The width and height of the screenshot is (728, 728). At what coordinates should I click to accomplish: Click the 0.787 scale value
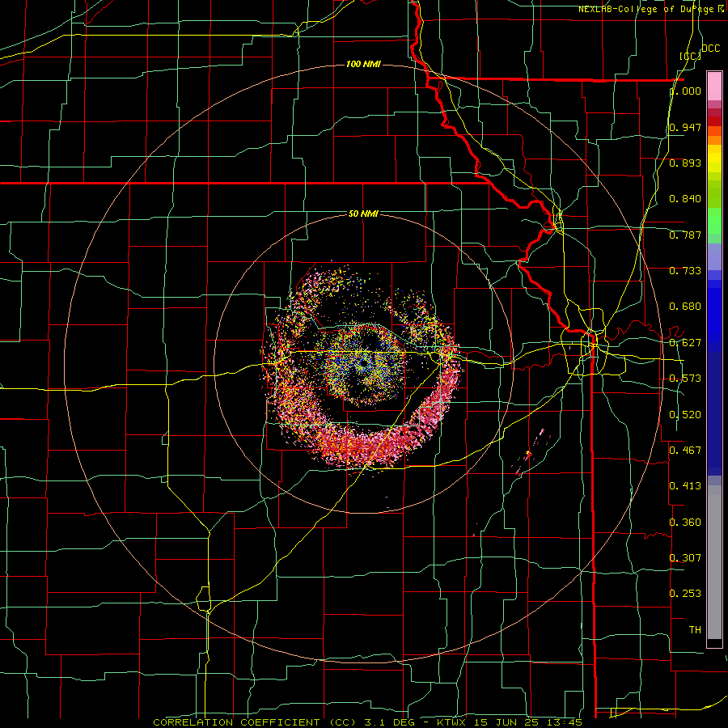click(x=685, y=235)
